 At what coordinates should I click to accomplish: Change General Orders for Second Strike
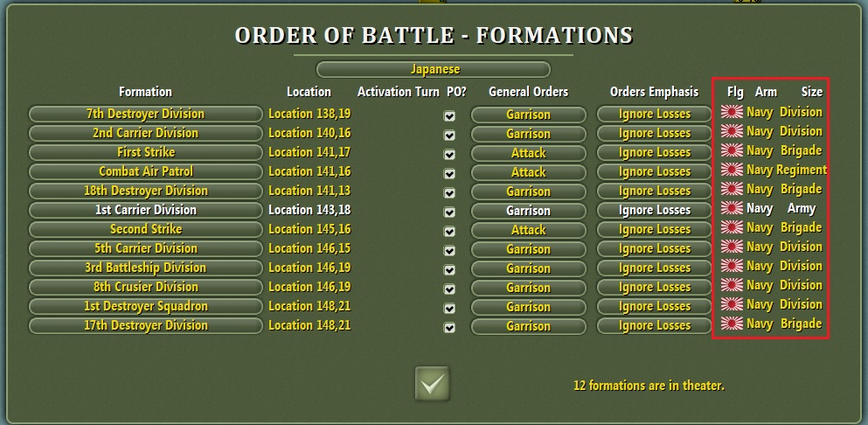(528, 230)
